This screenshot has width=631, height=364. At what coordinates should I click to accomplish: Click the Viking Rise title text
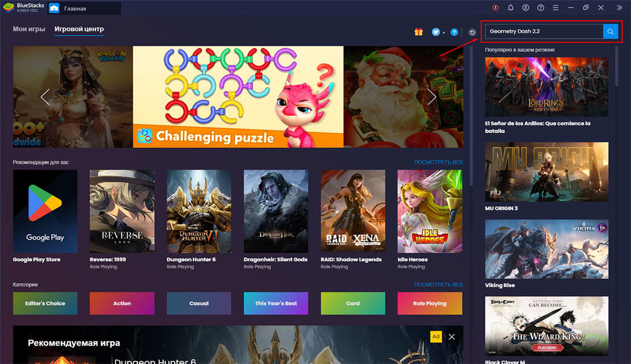[500, 285]
